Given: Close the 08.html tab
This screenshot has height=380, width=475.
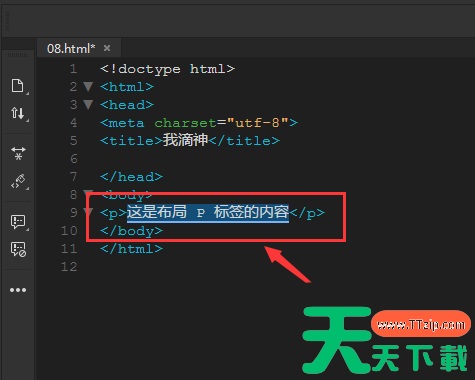Looking at the screenshot, I should (x=107, y=48).
